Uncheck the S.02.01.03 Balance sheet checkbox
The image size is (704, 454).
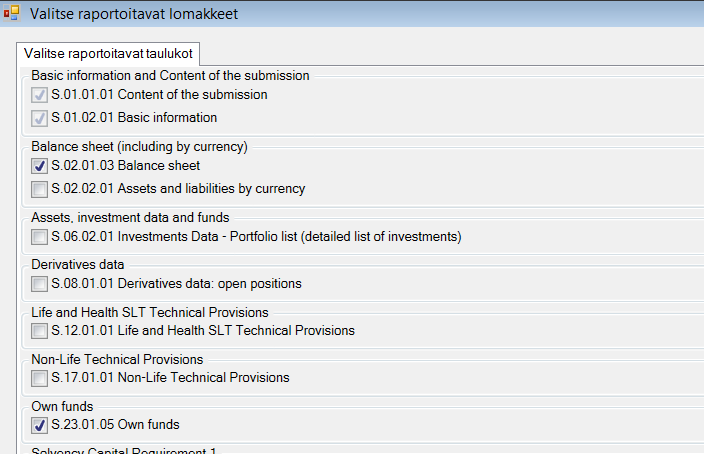pos(40,166)
